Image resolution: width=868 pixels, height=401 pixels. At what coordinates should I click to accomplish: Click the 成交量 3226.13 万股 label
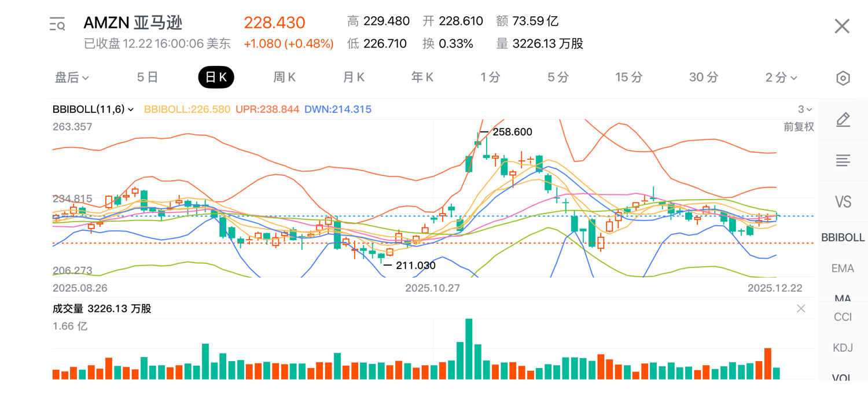[102, 308]
